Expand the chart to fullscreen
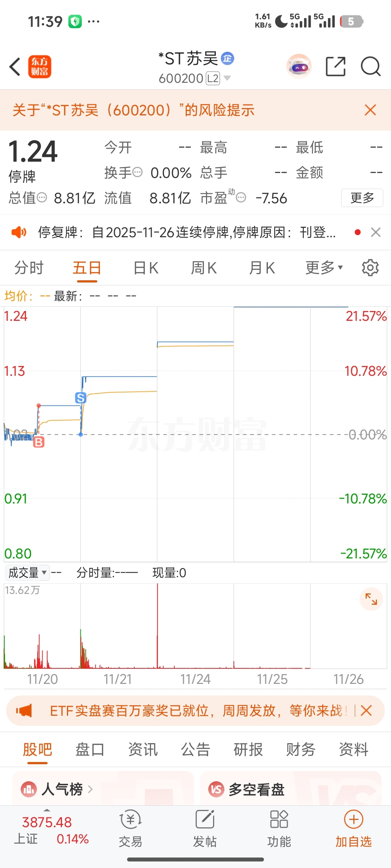Screen dimensions: 391x868 pyautogui.click(x=371, y=599)
